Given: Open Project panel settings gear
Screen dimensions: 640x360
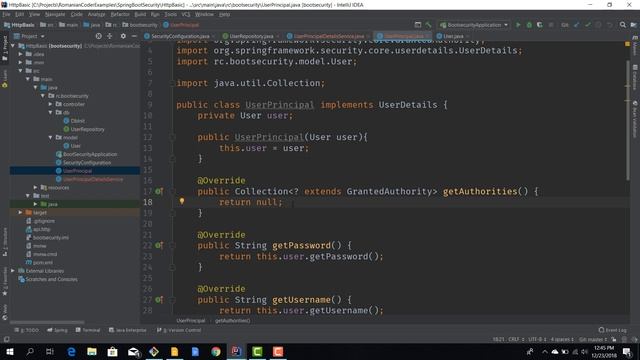Looking at the screenshot, I should tap(123, 36).
